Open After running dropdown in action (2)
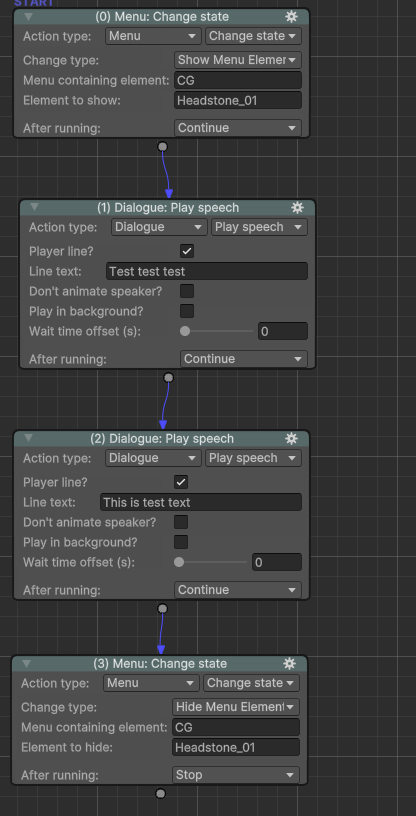The image size is (416, 816). [237, 590]
